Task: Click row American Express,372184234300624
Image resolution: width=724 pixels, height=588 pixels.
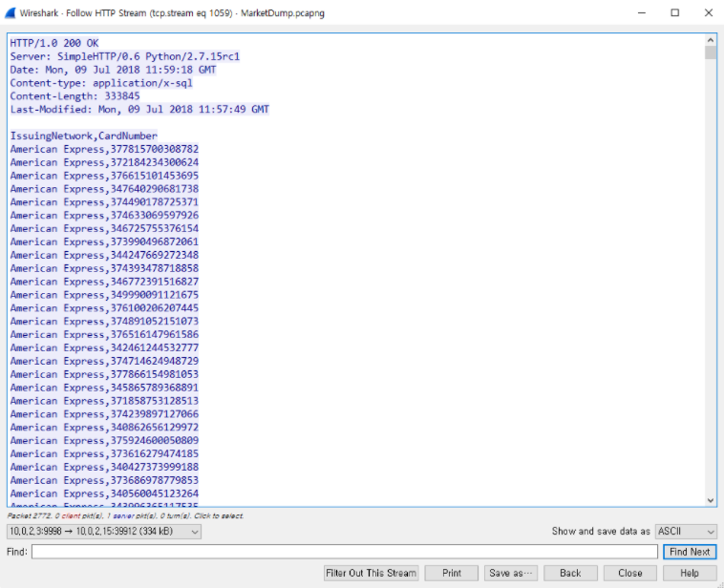Action: click(x=104, y=162)
